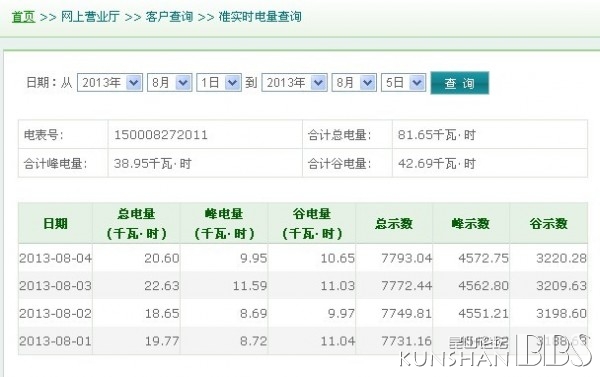The height and width of the screenshot is (377, 600).
Task: Click the 峰电量 column header
Action: pos(224,224)
